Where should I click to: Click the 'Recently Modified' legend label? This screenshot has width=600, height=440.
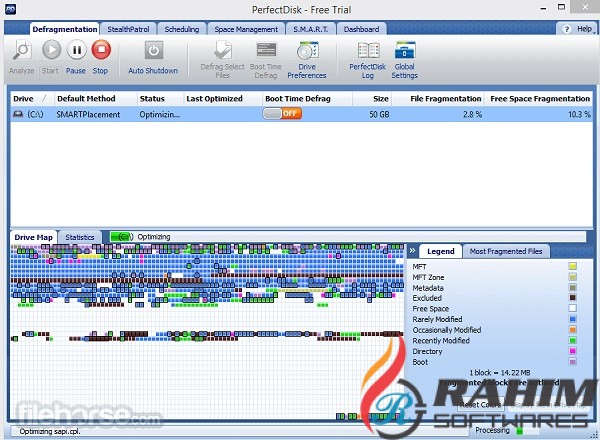pyautogui.click(x=441, y=341)
